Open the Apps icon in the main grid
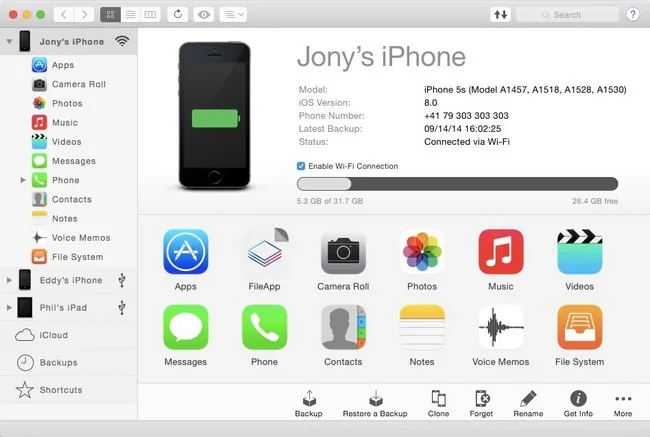 tap(186, 252)
